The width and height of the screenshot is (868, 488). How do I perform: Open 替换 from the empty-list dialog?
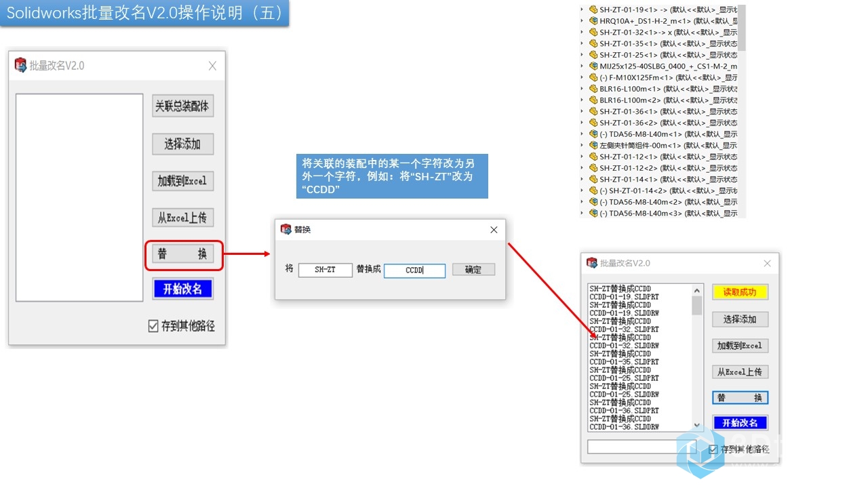(x=182, y=254)
